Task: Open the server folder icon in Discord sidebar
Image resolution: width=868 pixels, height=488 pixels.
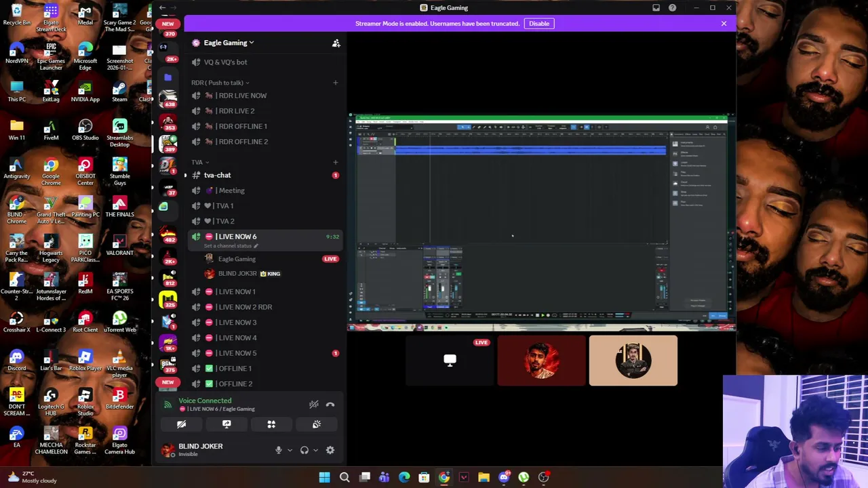Action: pyautogui.click(x=168, y=77)
